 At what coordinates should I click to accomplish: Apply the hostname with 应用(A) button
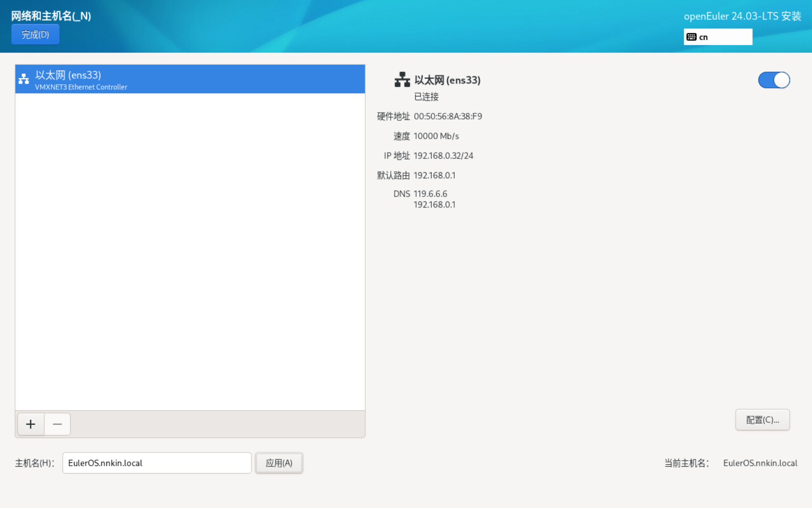(x=279, y=463)
